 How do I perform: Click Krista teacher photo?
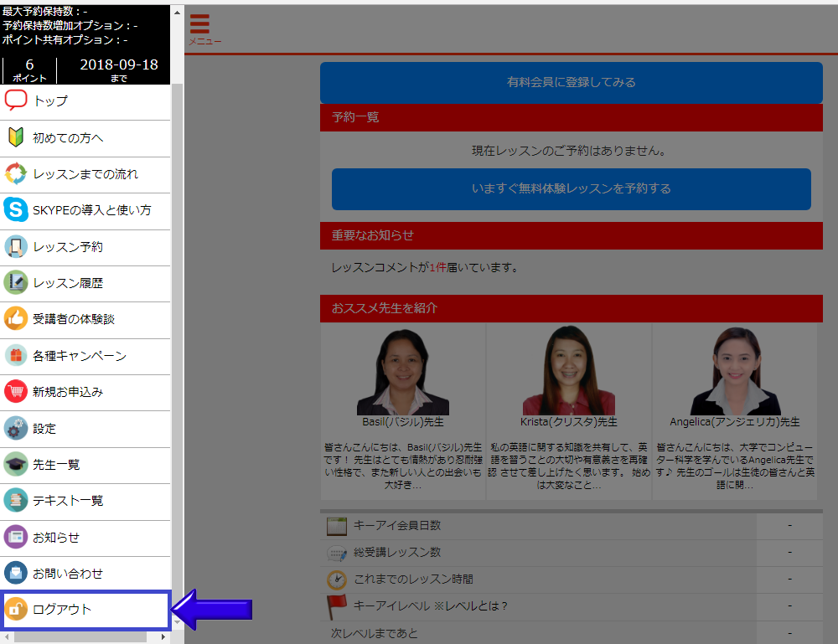coord(569,371)
